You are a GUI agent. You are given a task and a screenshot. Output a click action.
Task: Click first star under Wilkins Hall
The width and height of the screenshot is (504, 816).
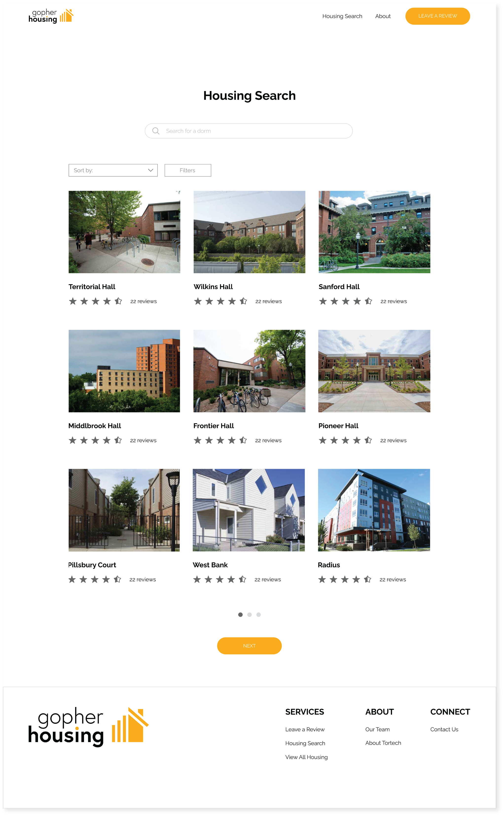coord(198,301)
